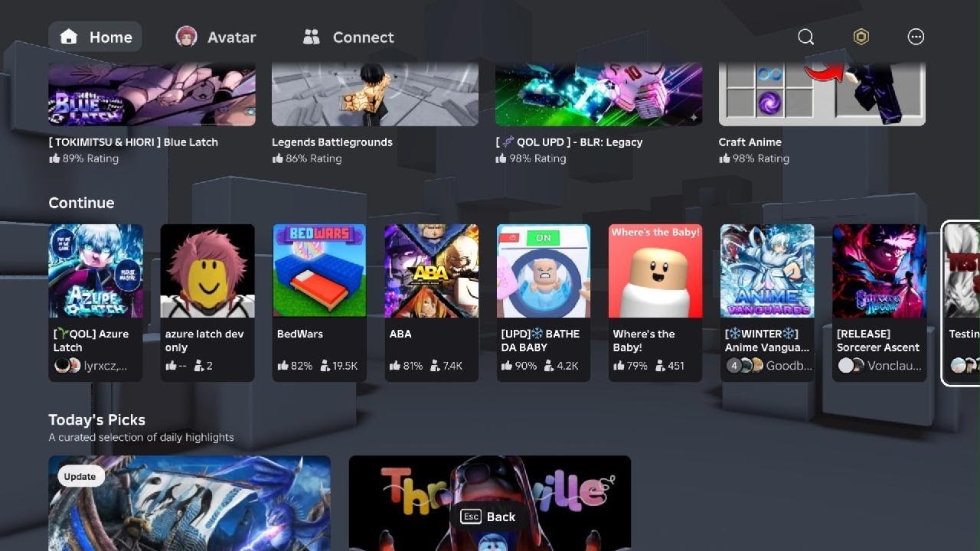Click the BedWars 19.5K players icon
This screenshot has width=980, height=551.
tap(325, 366)
